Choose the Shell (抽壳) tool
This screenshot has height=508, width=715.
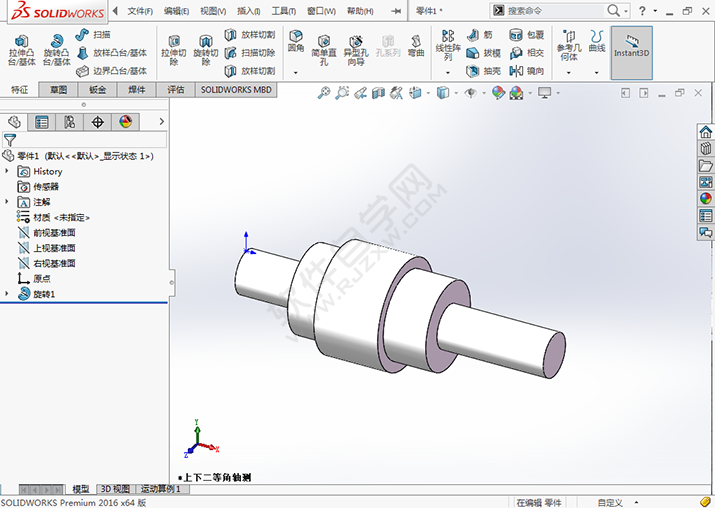[x=483, y=71]
